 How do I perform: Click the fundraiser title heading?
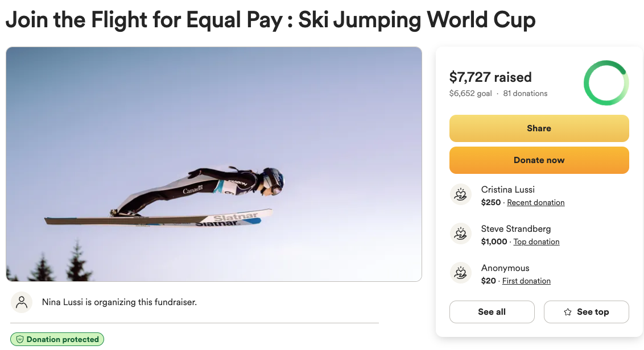[270, 20]
